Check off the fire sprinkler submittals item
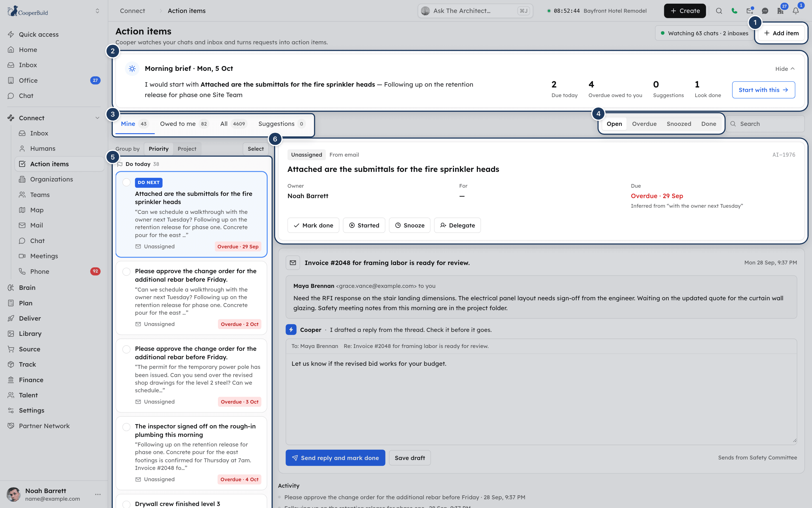This screenshot has height=508, width=812. coord(126,182)
